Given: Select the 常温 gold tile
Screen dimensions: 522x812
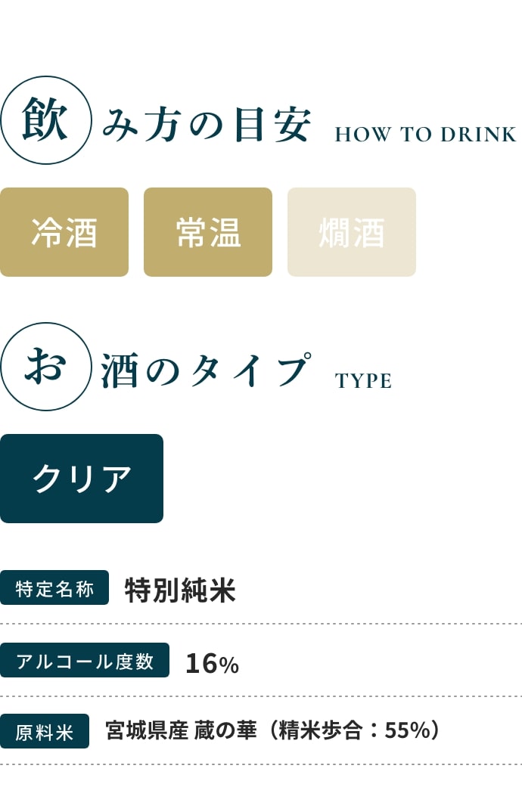Looking at the screenshot, I should click(208, 232).
